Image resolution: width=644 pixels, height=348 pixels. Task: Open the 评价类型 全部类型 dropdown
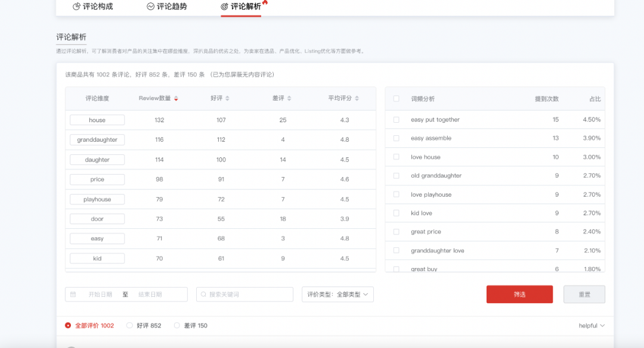[x=338, y=294]
